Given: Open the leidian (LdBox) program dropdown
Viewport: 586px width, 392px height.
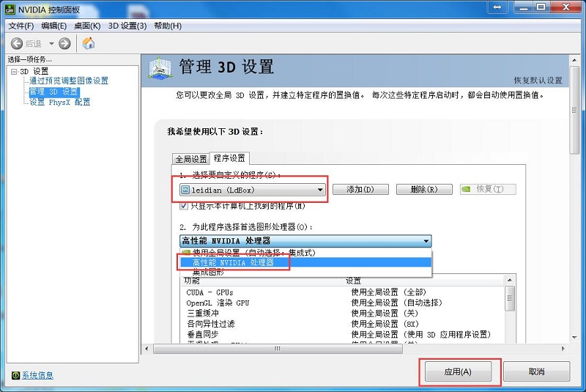Looking at the screenshot, I should 252,190.
